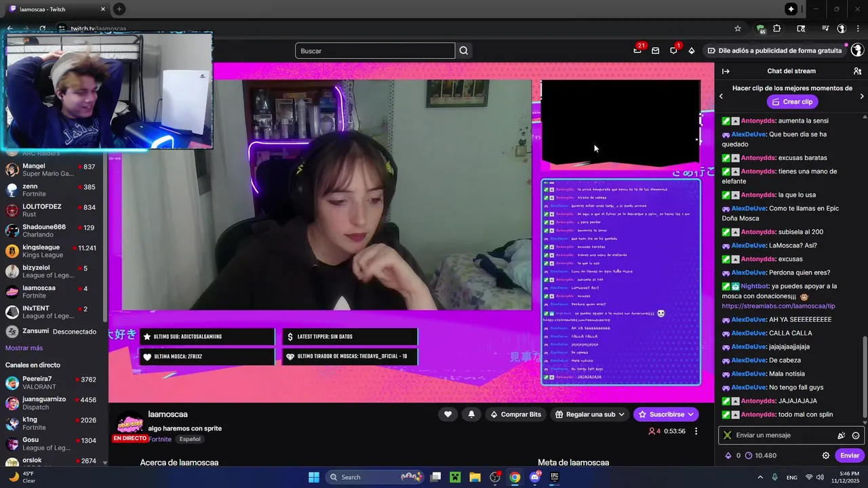
Task: Go to next chat banner with right arrow
Action: pos(862,96)
